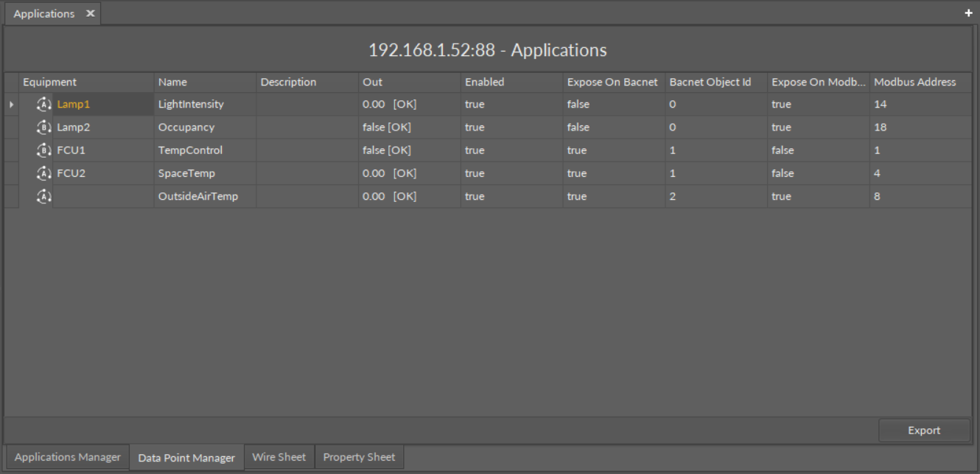980x474 pixels.
Task: Open the Property Sheet tab
Action: click(359, 457)
